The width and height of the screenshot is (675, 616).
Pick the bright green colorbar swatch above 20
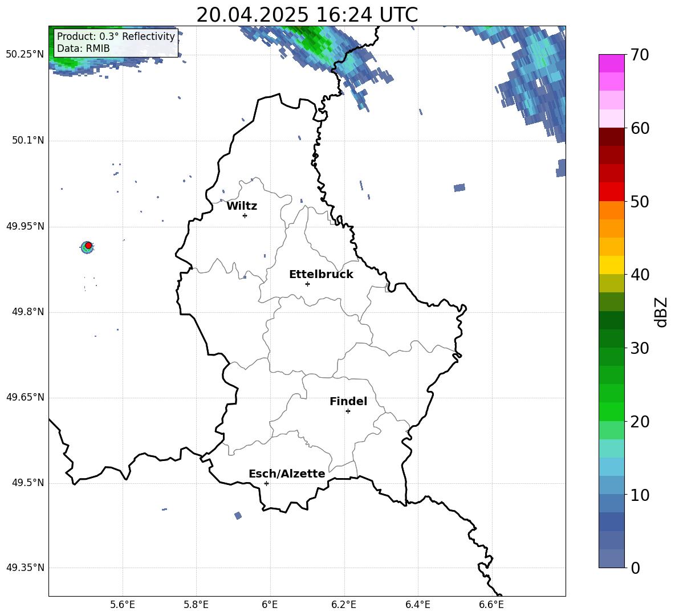pos(612,412)
